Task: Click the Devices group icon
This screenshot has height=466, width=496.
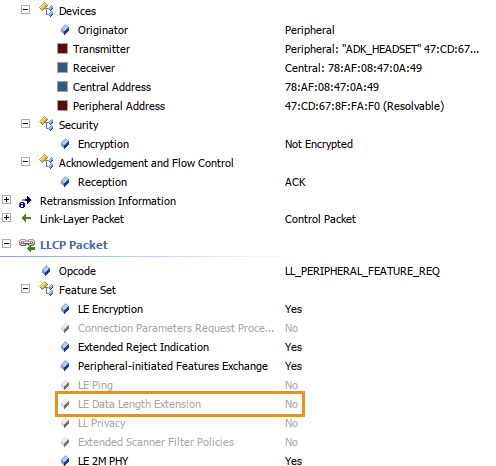Action: click(46, 10)
